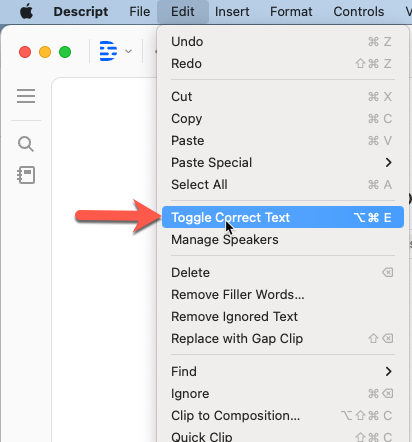Open the Format menu
Image resolution: width=412 pixels, height=442 pixels.
point(291,12)
